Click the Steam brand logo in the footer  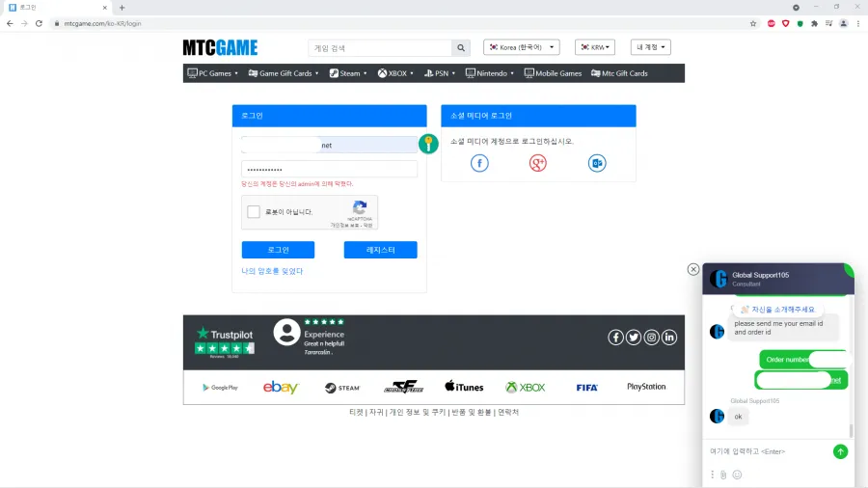342,388
